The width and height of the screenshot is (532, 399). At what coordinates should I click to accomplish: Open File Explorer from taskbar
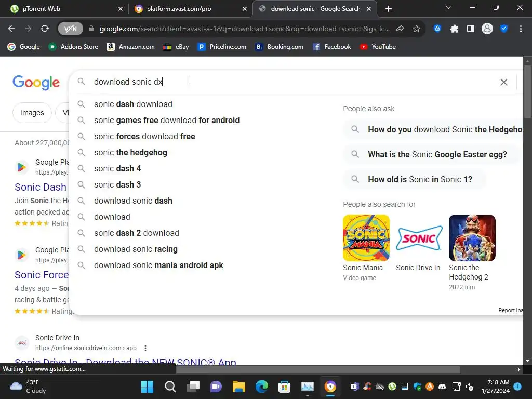point(239,387)
